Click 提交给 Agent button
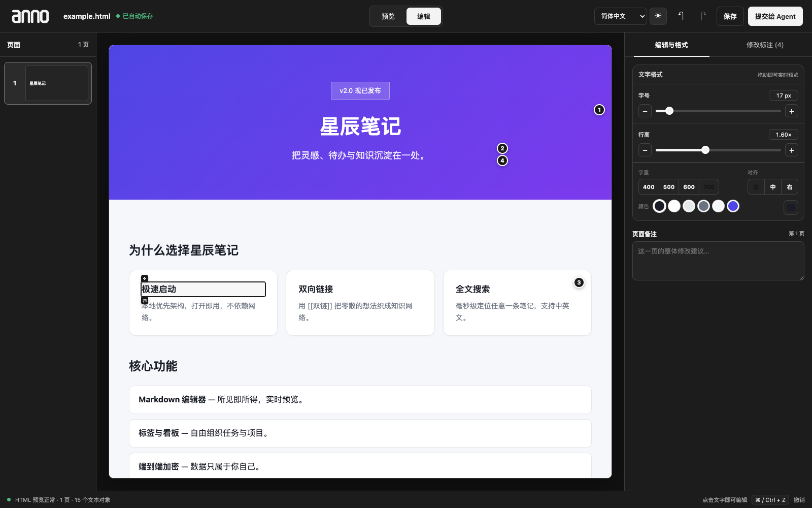812x508 pixels. [x=775, y=16]
